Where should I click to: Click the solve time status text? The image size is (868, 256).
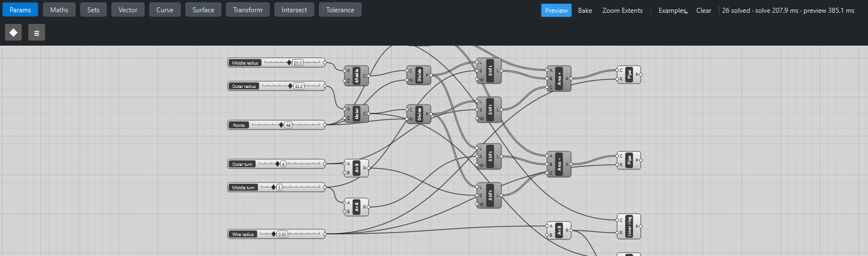pyautogui.click(x=788, y=10)
